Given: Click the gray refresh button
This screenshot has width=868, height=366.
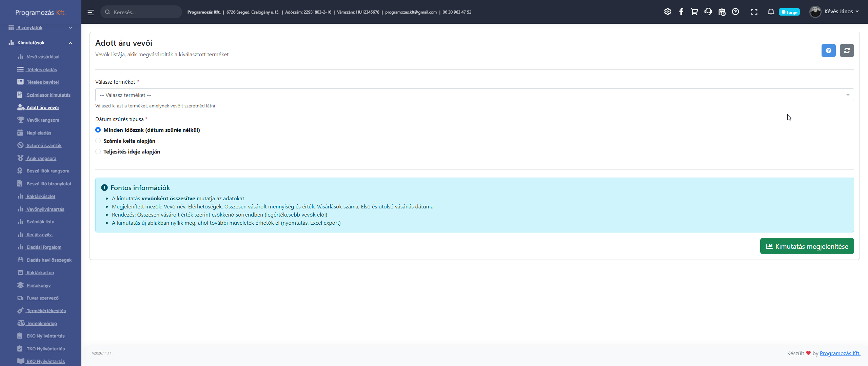Looking at the screenshot, I should click(847, 50).
